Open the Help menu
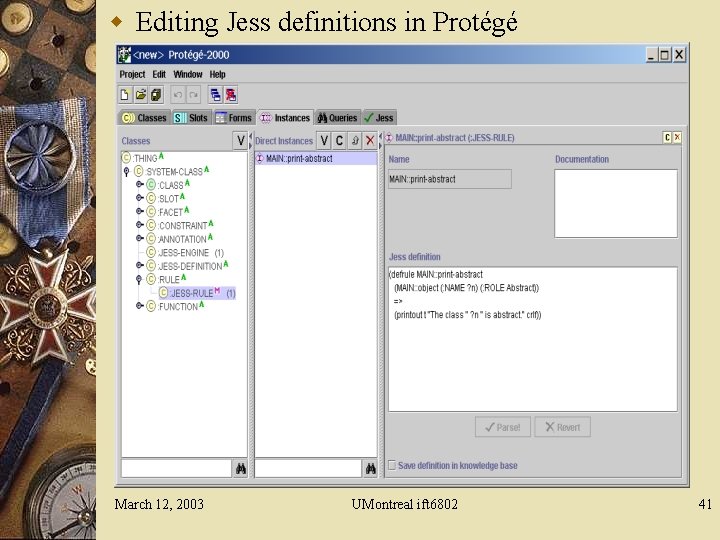This screenshot has height=540, width=720. point(218,74)
